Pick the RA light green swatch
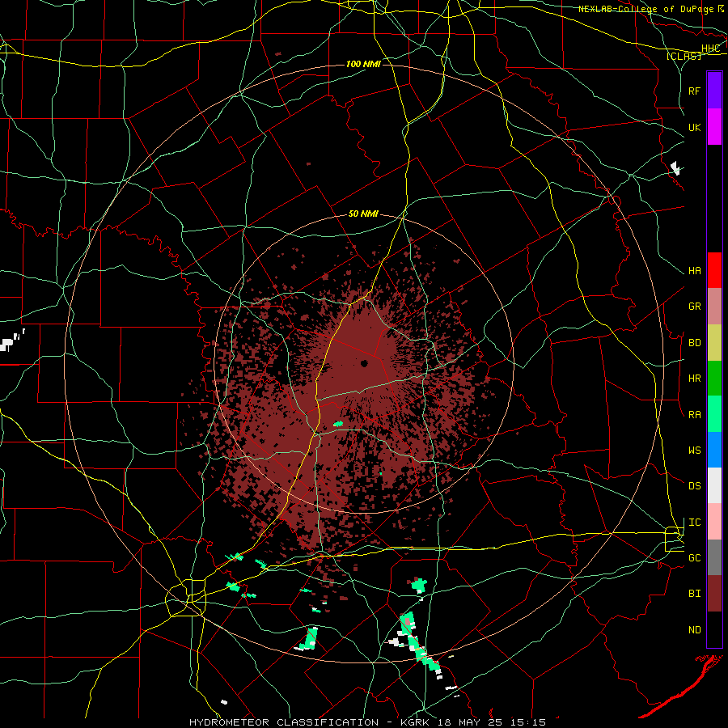728x728 pixels. click(x=714, y=414)
